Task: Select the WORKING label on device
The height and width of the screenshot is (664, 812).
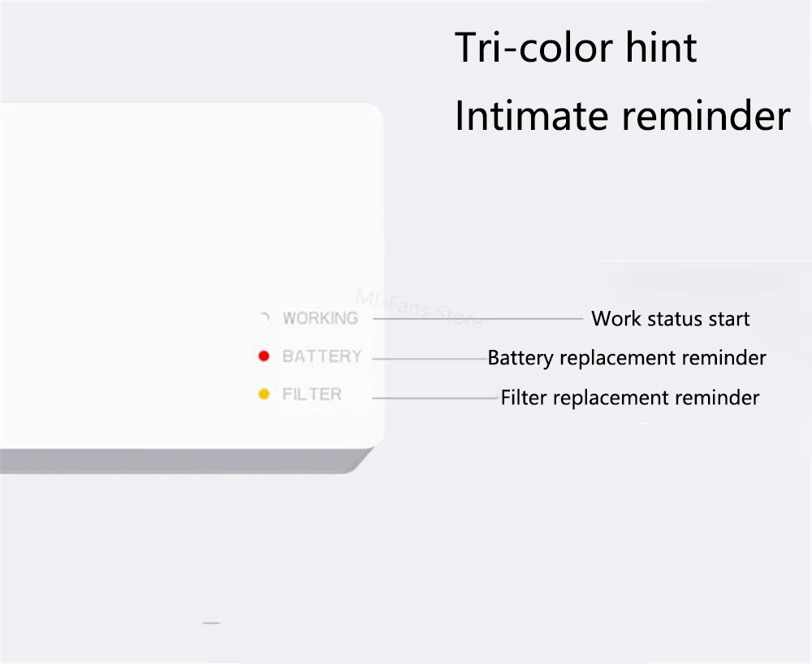Action: (321, 318)
